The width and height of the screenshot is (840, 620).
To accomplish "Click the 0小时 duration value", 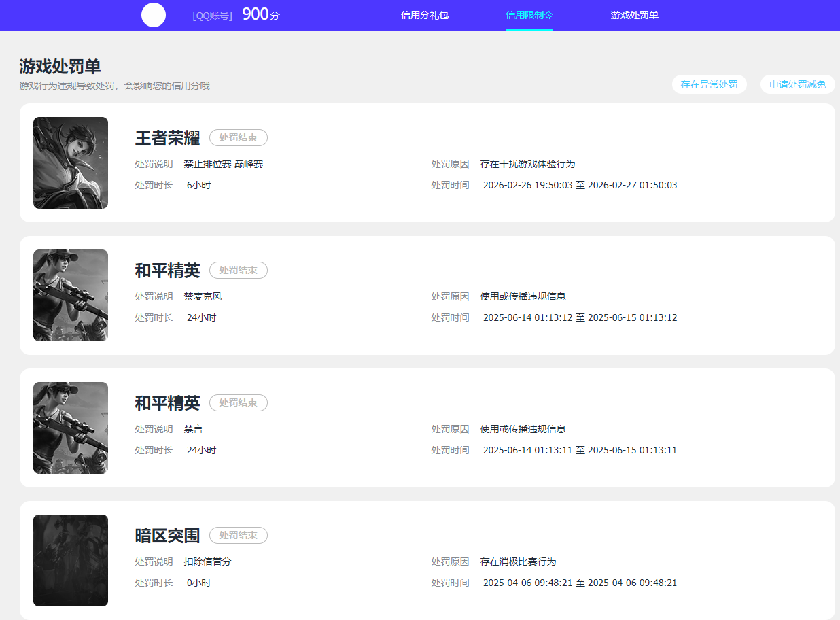I will click(x=199, y=583).
